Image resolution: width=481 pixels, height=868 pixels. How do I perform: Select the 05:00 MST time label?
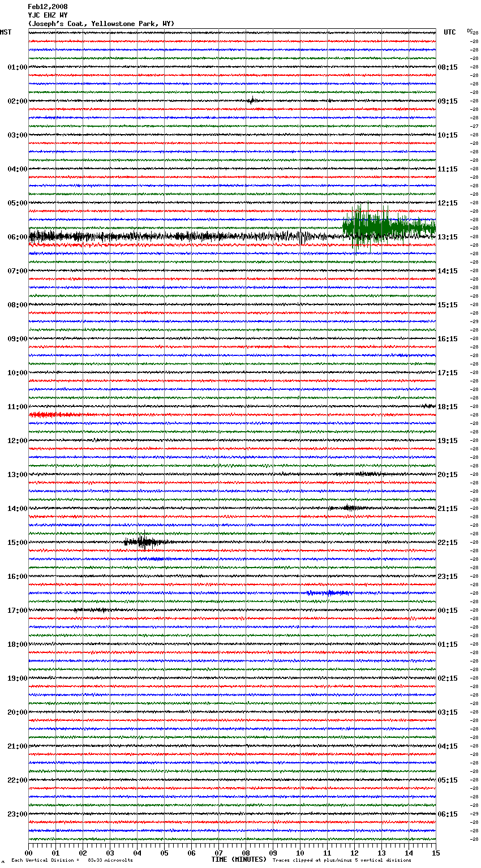(18, 203)
